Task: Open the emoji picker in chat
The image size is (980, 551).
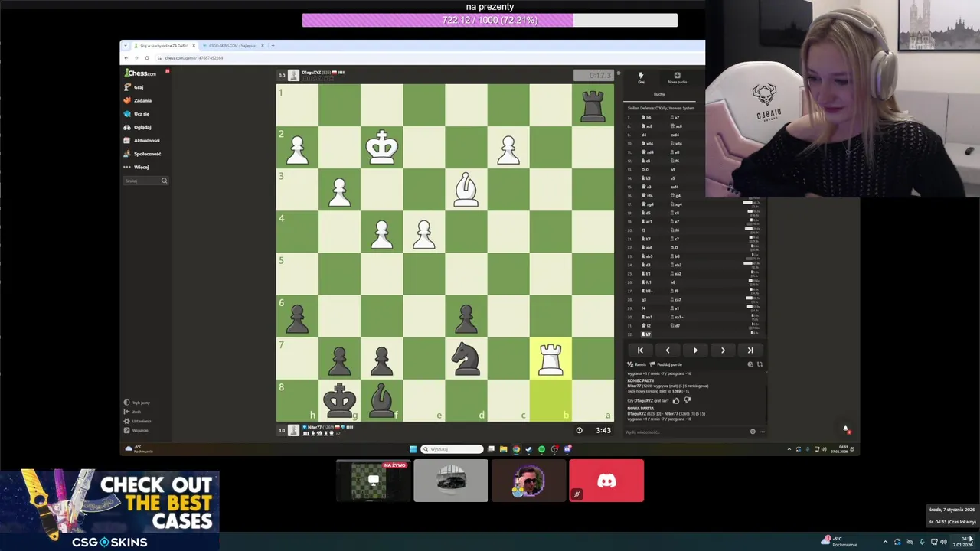Action: 753,432
